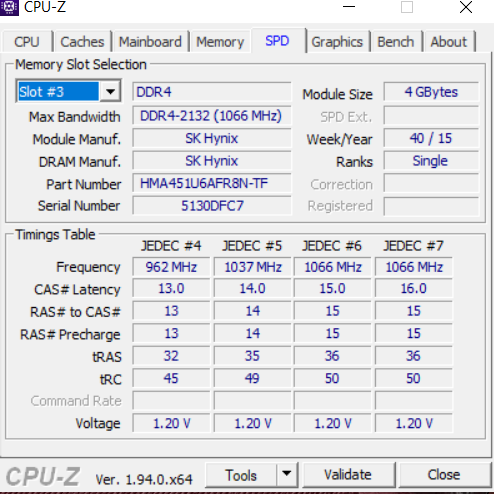The image size is (494, 494).
Task: Click the Tools button
Action: tap(241, 475)
